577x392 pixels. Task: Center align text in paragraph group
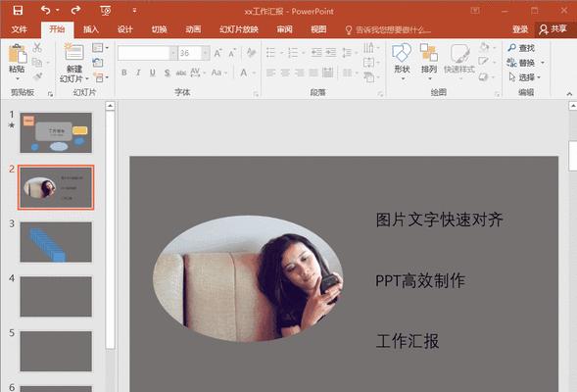(x=285, y=73)
